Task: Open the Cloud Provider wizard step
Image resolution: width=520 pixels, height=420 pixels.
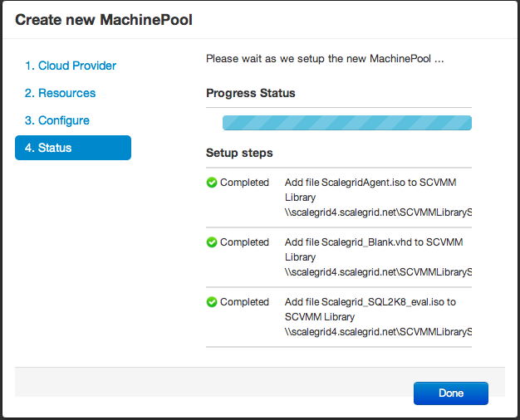Action: tap(71, 66)
